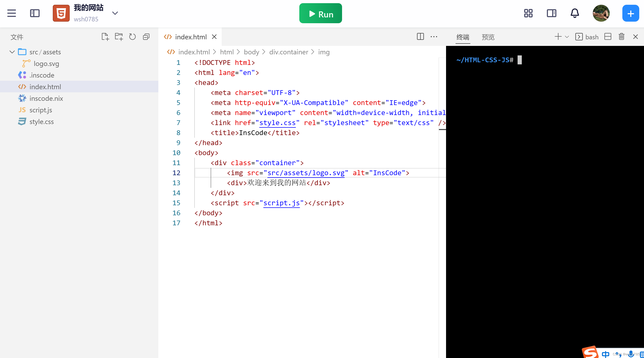Click html breadcrumb item
644x358 pixels.
227,52
